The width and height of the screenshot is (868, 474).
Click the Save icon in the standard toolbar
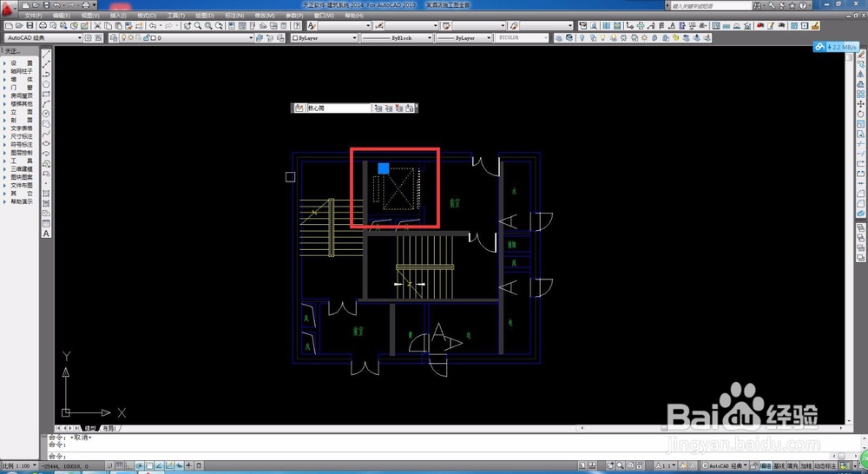point(30,26)
